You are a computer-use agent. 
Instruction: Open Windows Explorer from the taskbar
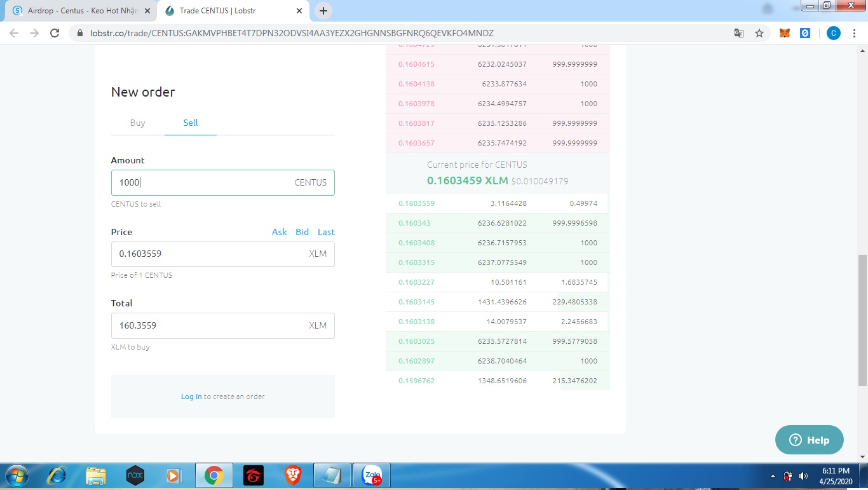pyautogui.click(x=96, y=475)
